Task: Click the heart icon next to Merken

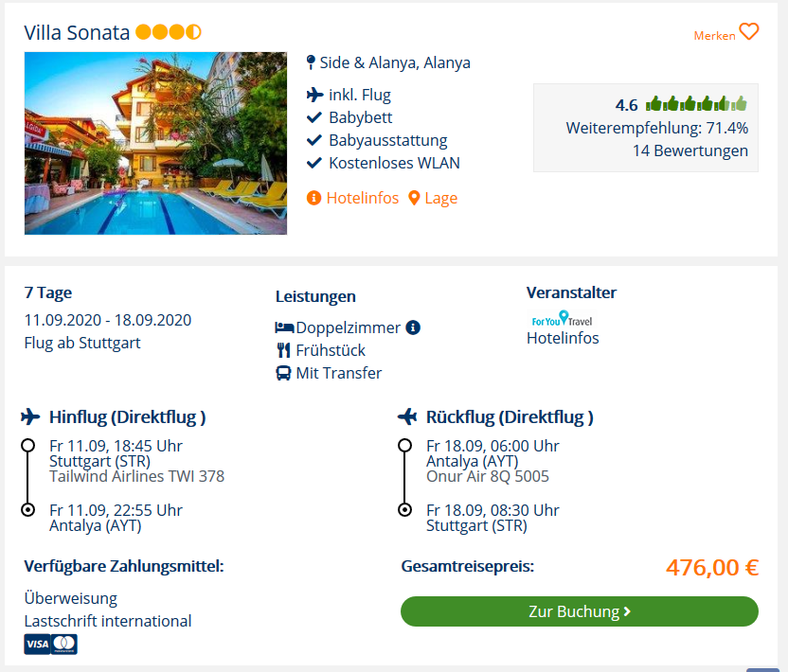Action: coord(749,31)
